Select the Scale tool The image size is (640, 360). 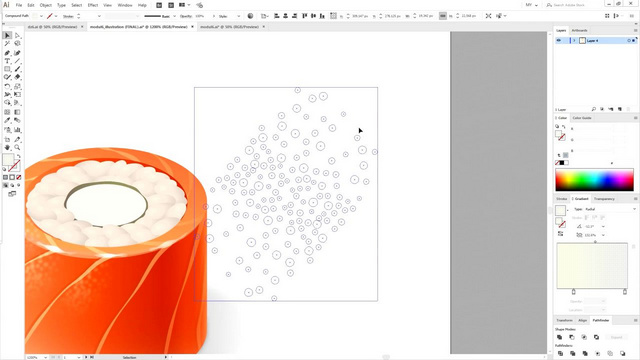click(x=17, y=87)
